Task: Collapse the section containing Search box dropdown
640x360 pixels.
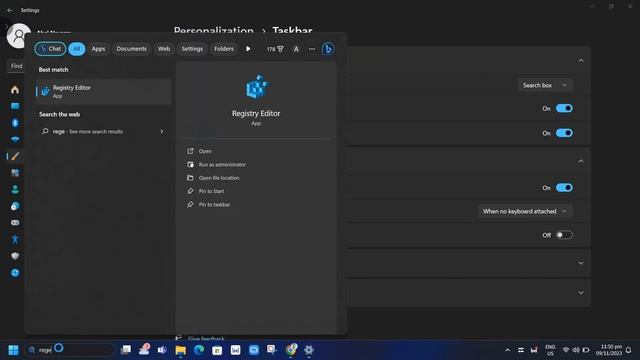Action: click(581, 60)
